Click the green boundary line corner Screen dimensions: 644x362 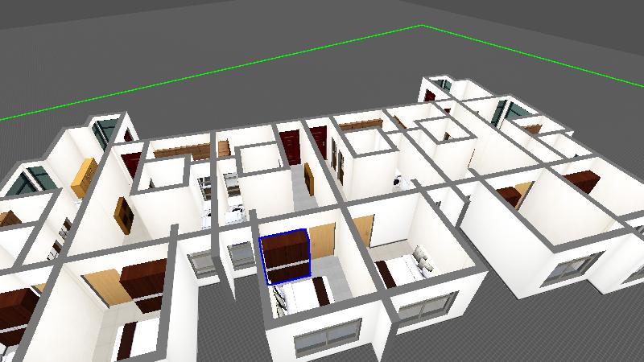(422, 26)
